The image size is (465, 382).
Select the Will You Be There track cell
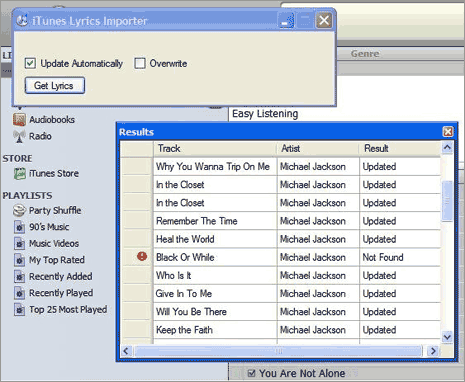click(x=215, y=312)
